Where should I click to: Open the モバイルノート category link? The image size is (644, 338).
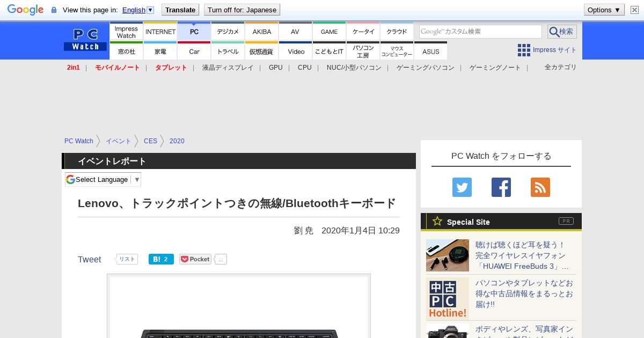coord(117,68)
